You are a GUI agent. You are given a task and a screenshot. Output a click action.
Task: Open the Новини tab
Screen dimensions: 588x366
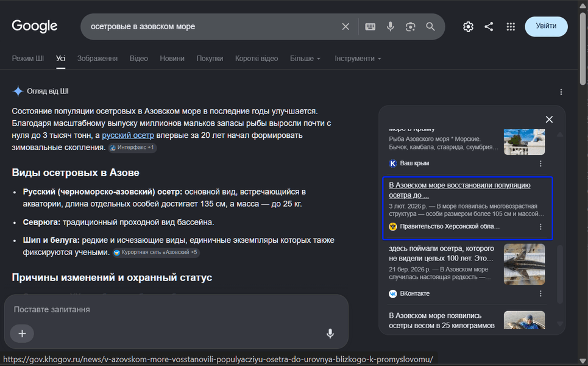coord(172,59)
